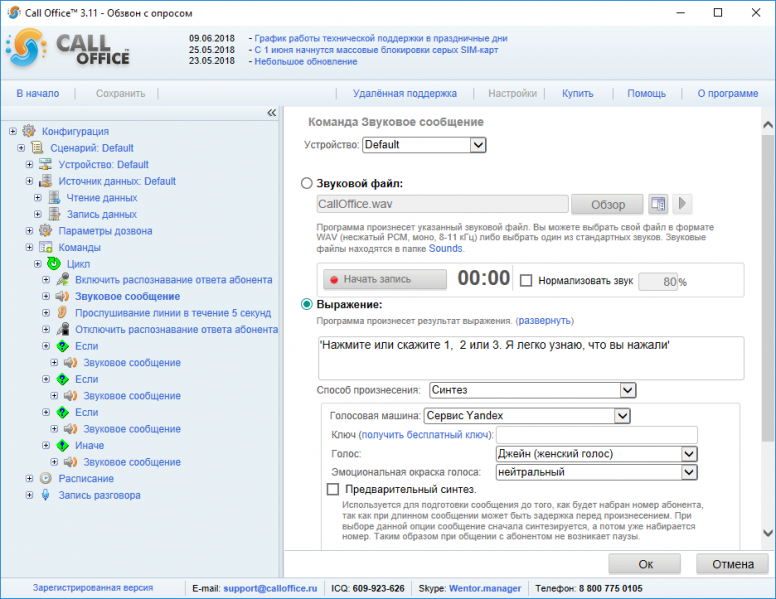Expand the Параметры дозвона node toggle
The height and width of the screenshot is (599, 776).
tap(29, 231)
